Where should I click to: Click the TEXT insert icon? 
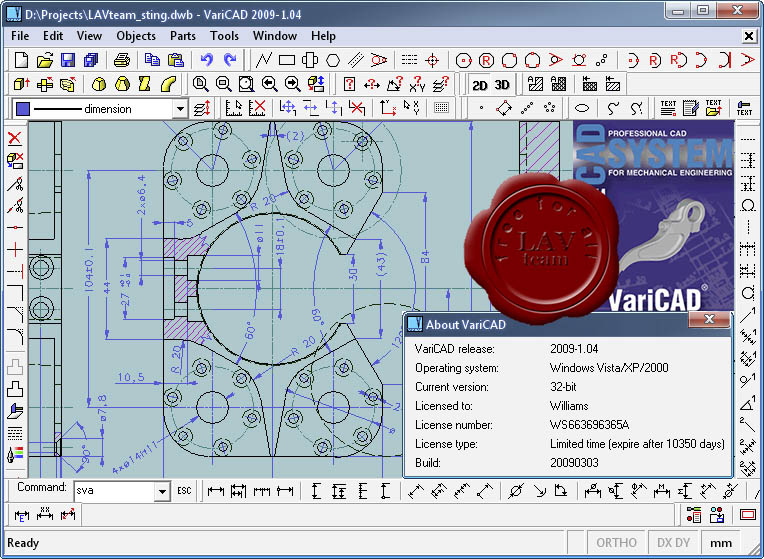[668, 108]
